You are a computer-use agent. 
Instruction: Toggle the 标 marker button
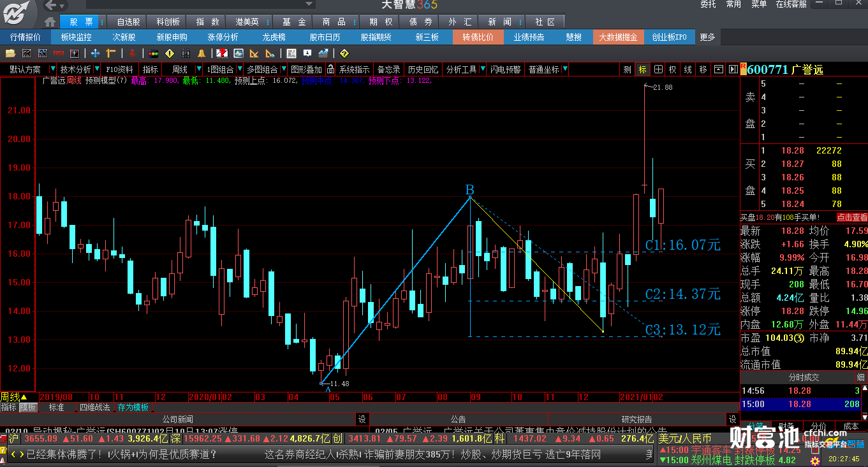click(642, 69)
